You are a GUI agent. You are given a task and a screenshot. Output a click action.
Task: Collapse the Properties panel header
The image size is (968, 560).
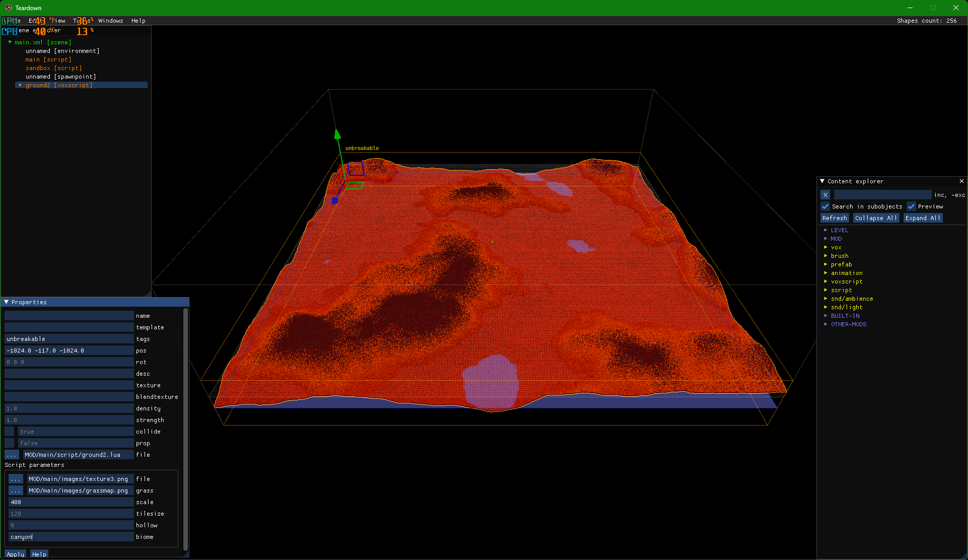tap(6, 302)
